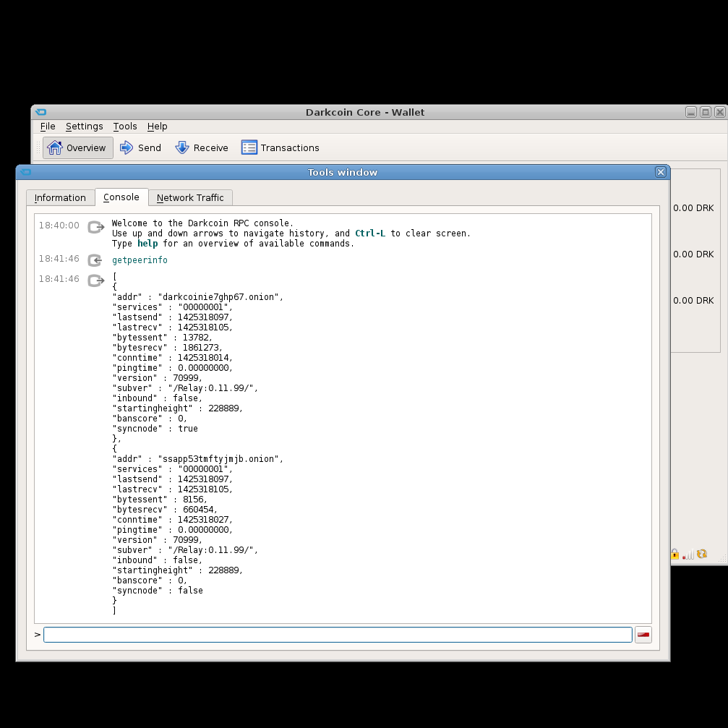The height and width of the screenshot is (728, 728).
Task: Maximize the Darkcoin Core wallet window
Action: 706,112
